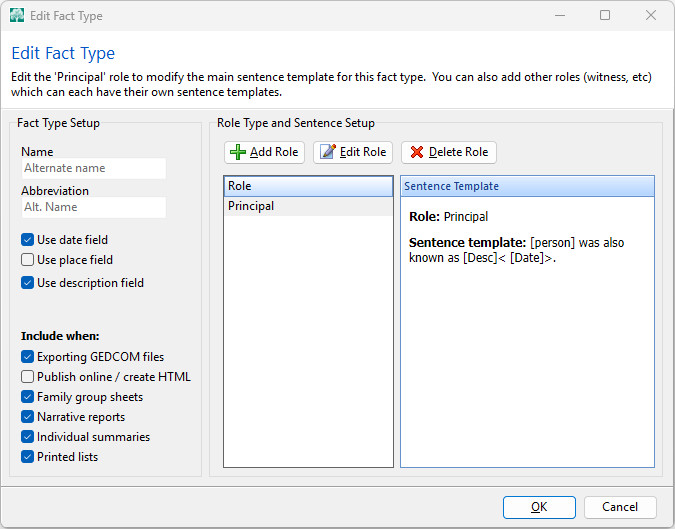Click the Name input field
This screenshot has width=675, height=529.
93,168
